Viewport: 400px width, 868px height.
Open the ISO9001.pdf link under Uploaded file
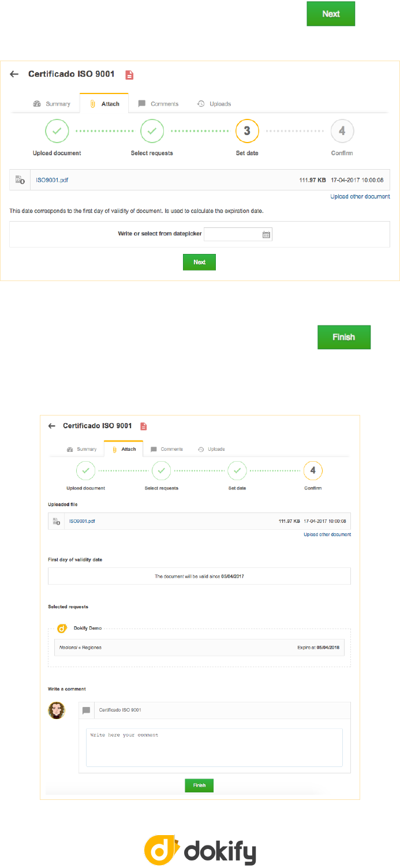82,521
